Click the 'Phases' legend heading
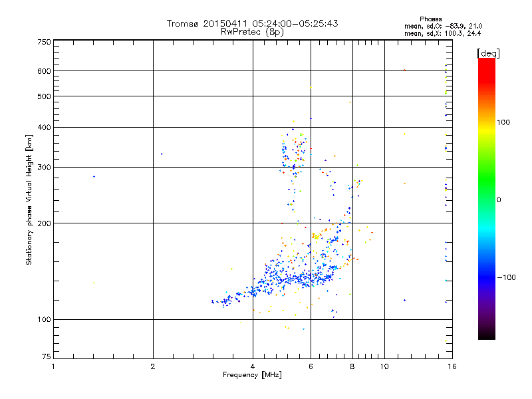This screenshot has width=532, height=399. point(430,19)
